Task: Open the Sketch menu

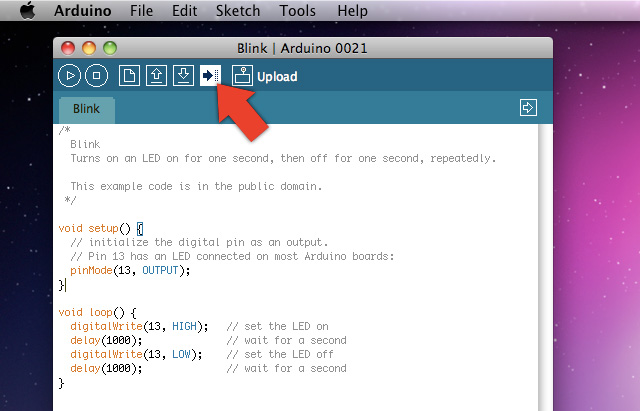Action: click(x=237, y=11)
